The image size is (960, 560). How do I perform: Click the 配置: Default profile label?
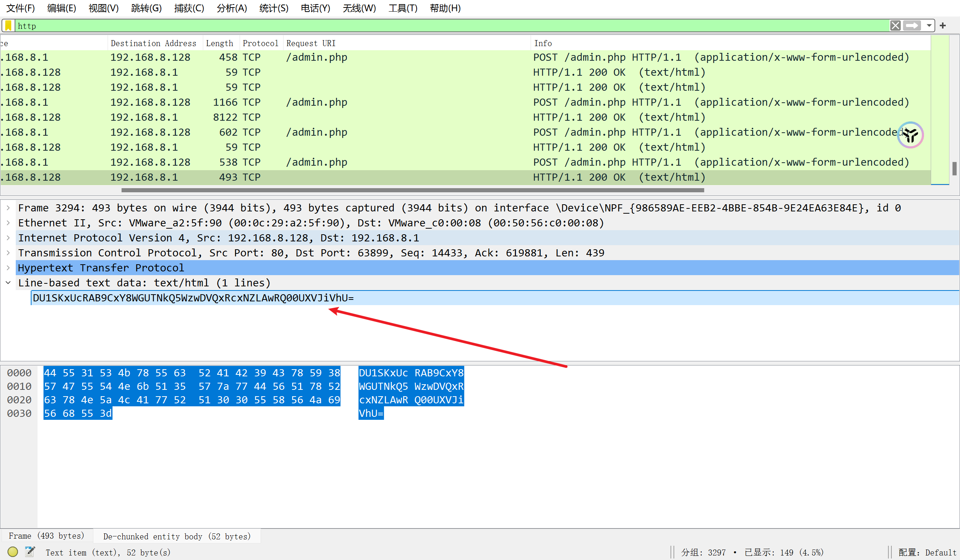pos(927,552)
